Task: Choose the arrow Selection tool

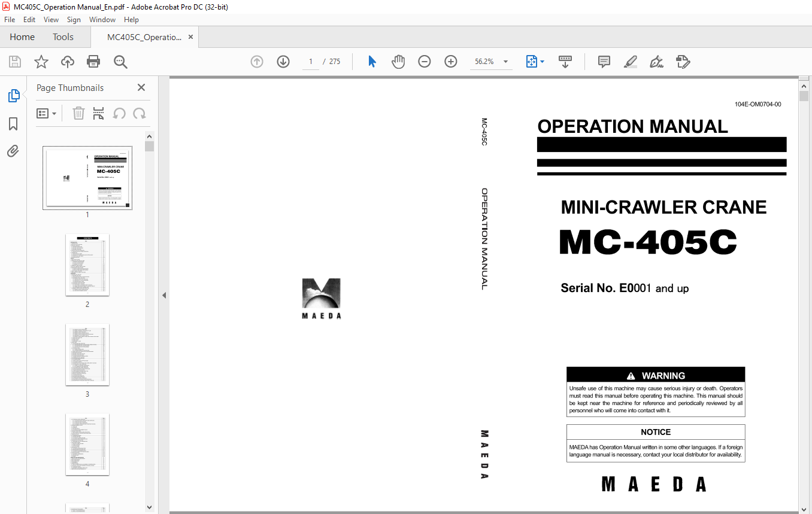Action: click(372, 62)
